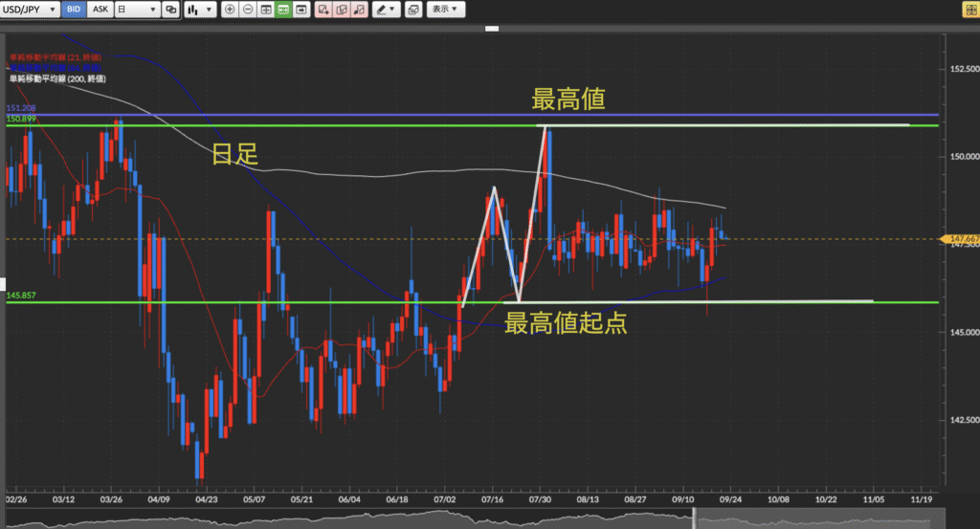980x529 pixels.
Task: Click the linked charts icon beside timeframe
Action: pyautogui.click(x=171, y=10)
